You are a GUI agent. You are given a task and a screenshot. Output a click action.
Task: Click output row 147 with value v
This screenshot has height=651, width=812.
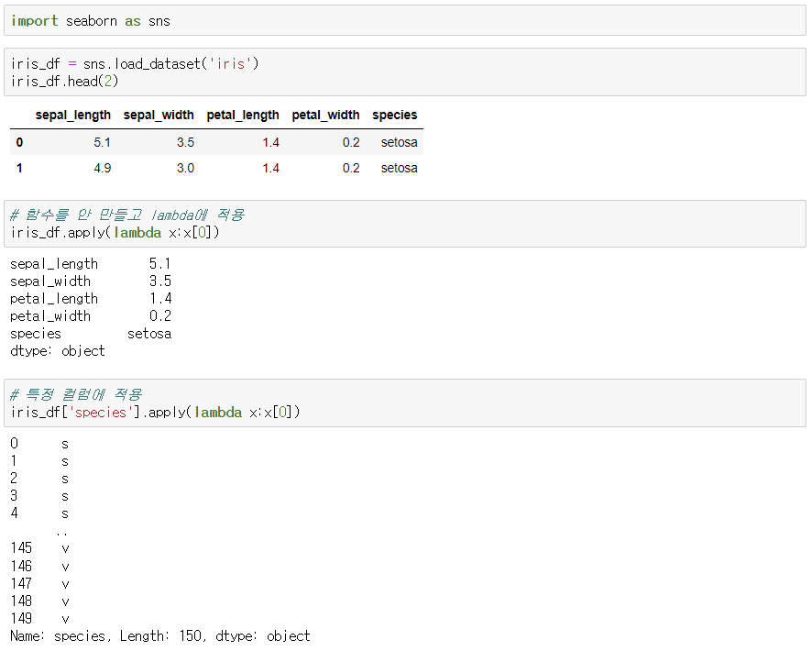click(x=40, y=584)
